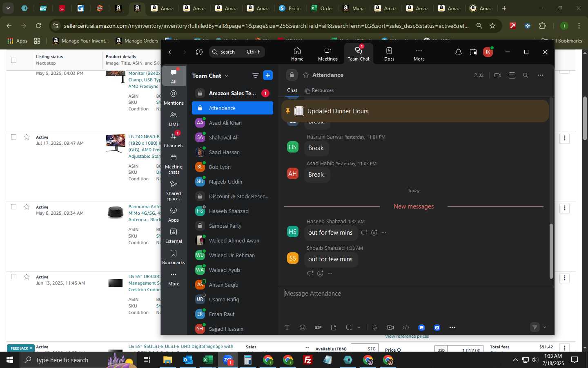The height and width of the screenshot is (368, 588).
Task: Open the All chats sidebar icon
Action: point(174,76)
